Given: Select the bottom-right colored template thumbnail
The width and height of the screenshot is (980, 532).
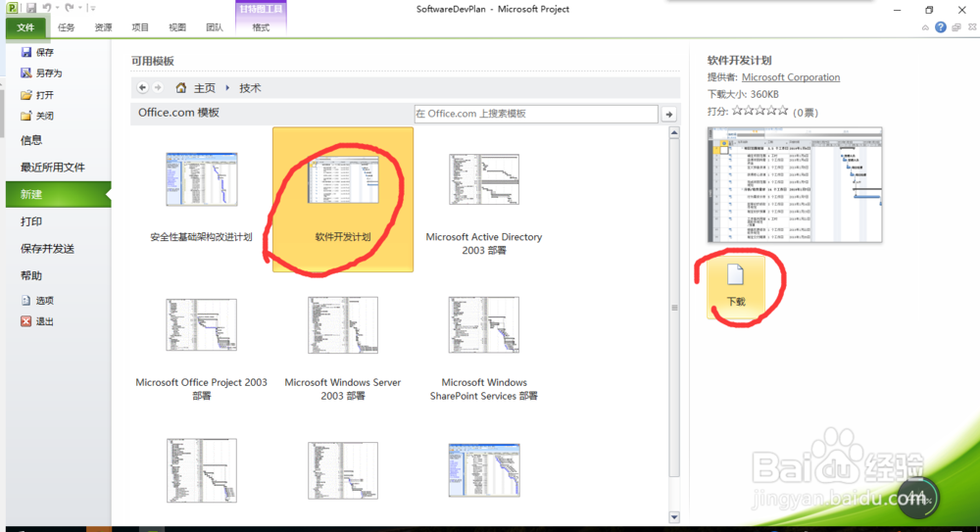Looking at the screenshot, I should pyautogui.click(x=484, y=470).
